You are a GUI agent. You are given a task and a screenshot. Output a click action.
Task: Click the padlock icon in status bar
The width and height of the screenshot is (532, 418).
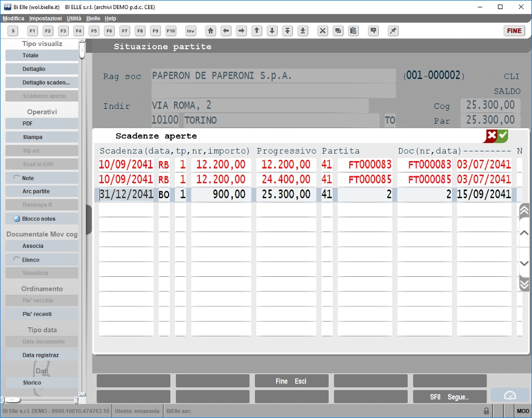coord(486,411)
